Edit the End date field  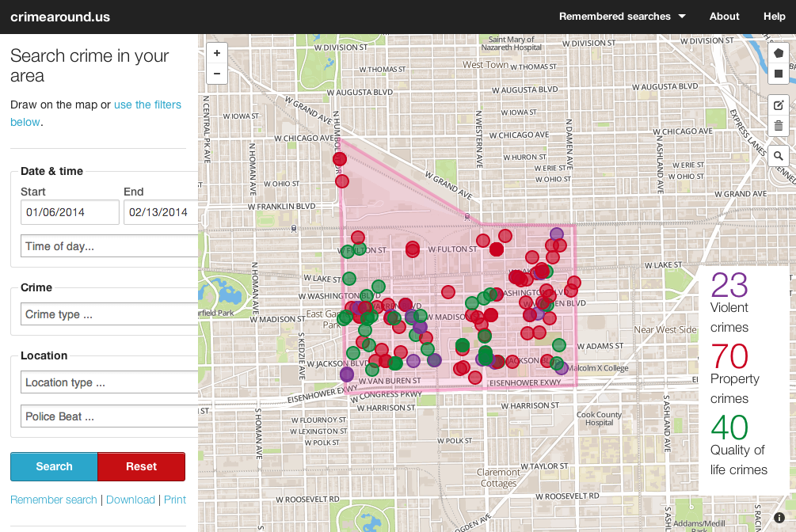[161, 212]
